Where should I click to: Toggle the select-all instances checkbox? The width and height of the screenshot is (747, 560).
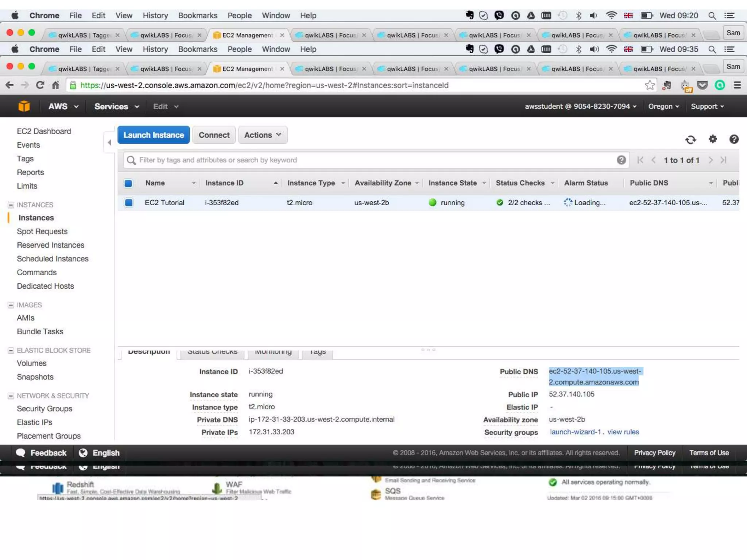[128, 183]
